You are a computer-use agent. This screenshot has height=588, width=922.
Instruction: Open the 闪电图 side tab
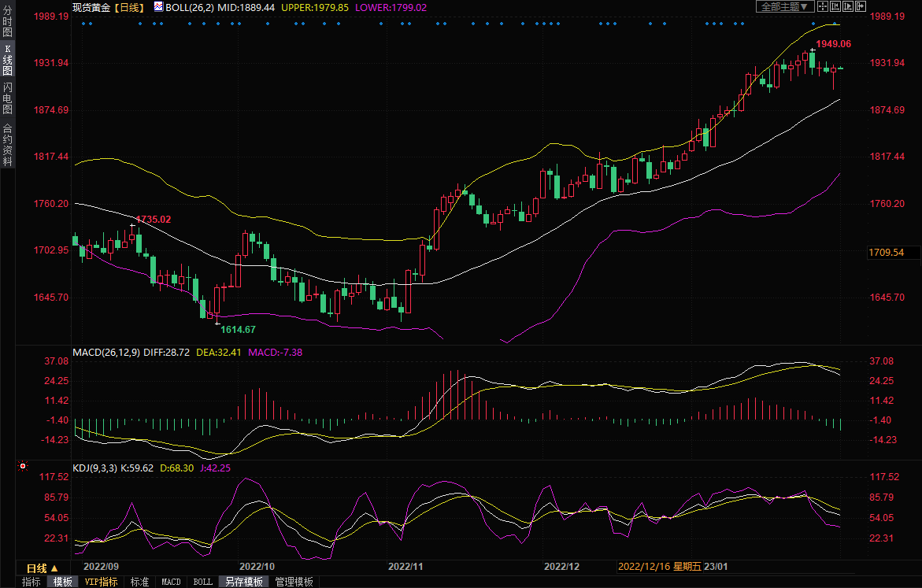click(x=7, y=98)
